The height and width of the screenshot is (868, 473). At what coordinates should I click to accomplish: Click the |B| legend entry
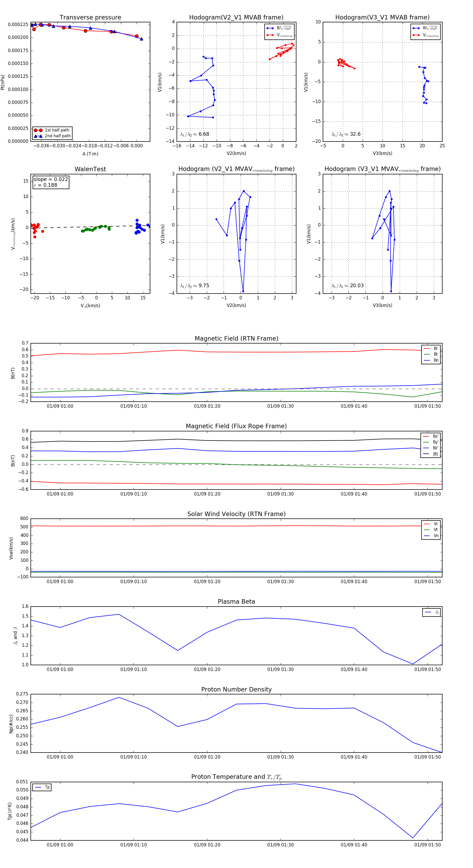[431, 454]
